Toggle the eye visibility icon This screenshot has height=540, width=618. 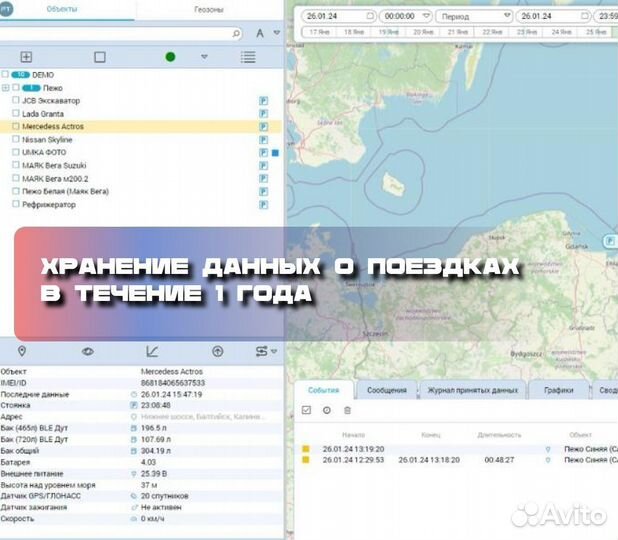tap(87, 351)
